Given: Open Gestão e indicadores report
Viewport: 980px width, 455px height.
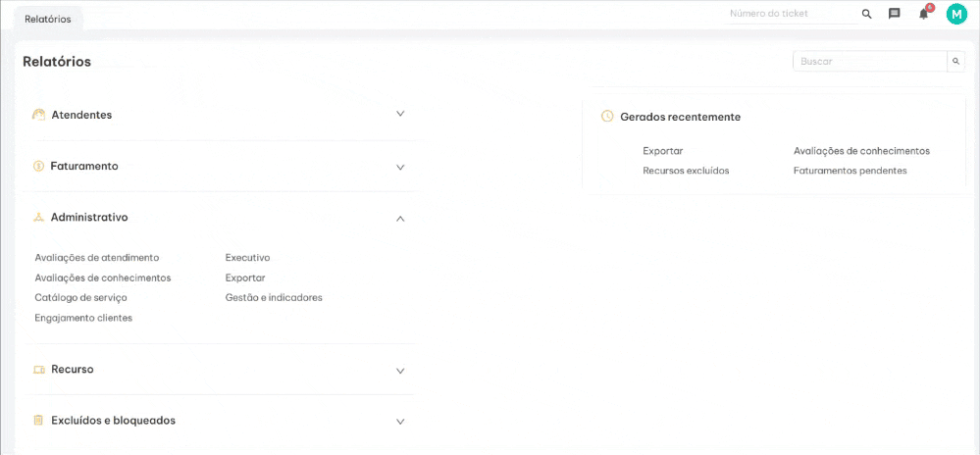Looking at the screenshot, I should point(274,297).
